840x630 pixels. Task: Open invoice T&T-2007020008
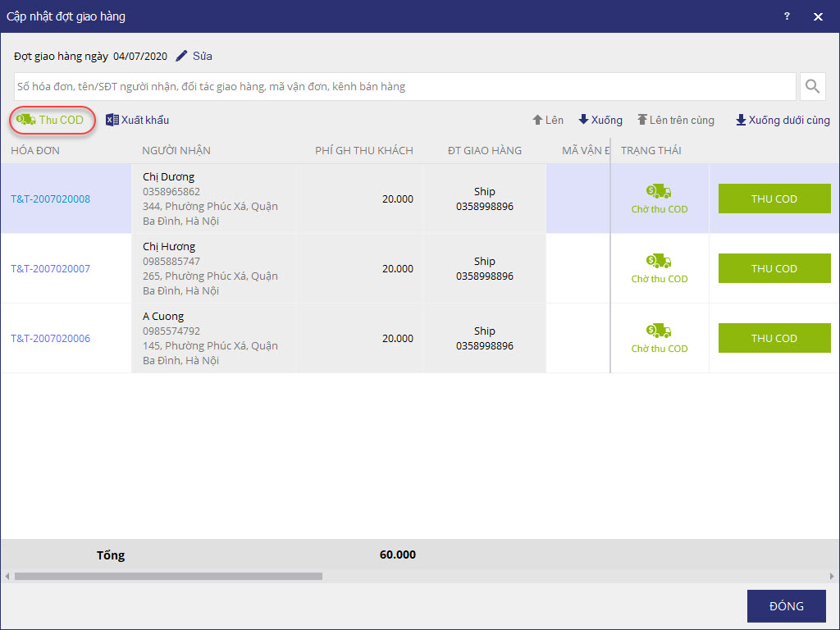coord(50,199)
